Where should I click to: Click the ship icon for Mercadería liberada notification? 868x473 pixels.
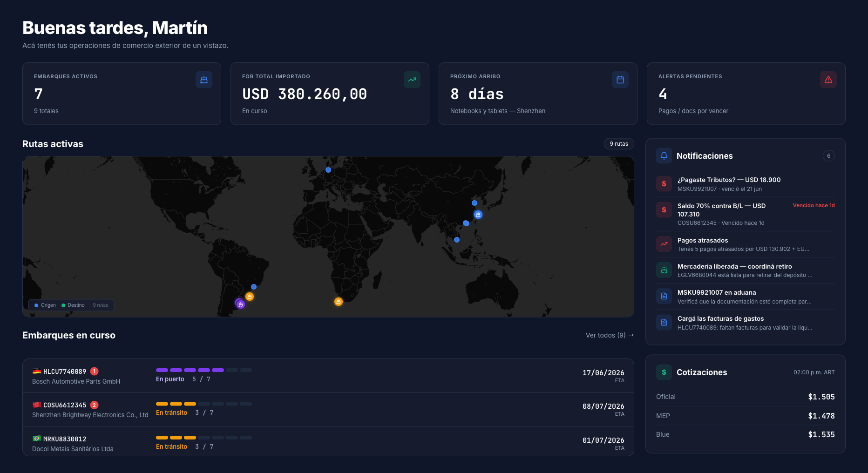(x=664, y=270)
